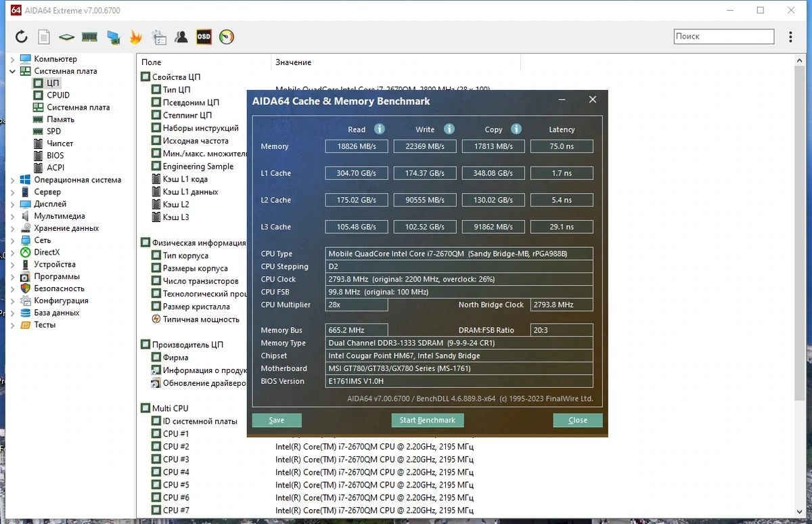Click the Поиск search field

pyautogui.click(x=724, y=37)
